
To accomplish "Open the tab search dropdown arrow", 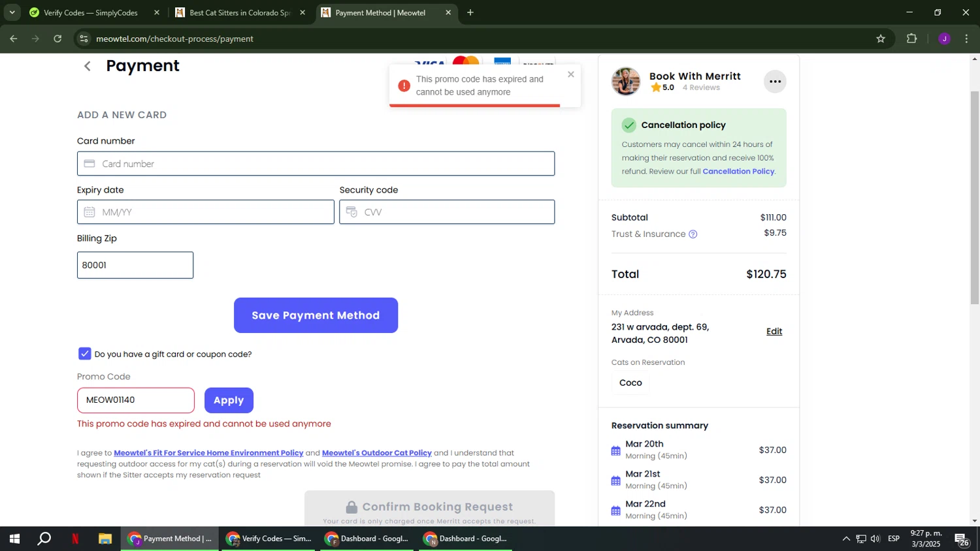I will (12, 12).
